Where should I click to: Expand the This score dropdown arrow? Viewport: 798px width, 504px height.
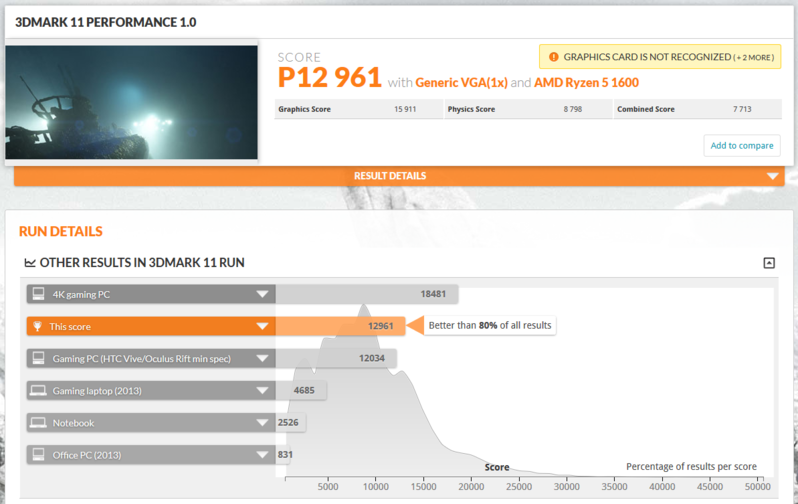[262, 326]
